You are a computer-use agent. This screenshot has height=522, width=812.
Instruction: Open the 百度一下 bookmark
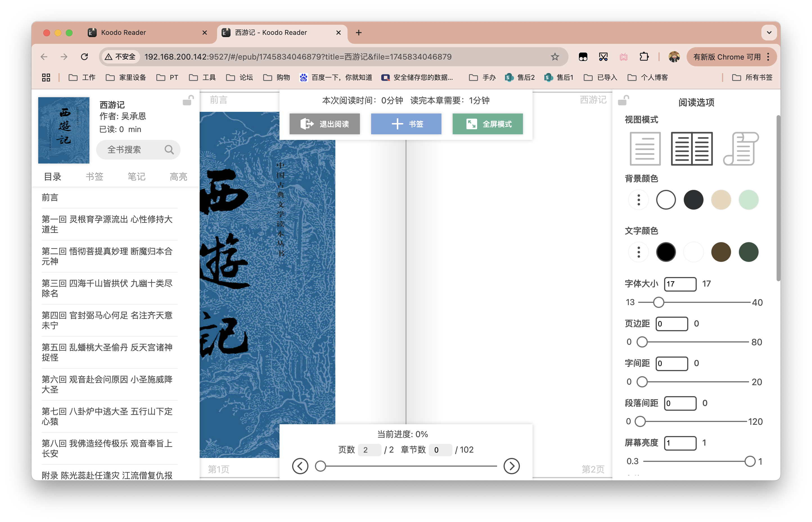click(x=336, y=78)
